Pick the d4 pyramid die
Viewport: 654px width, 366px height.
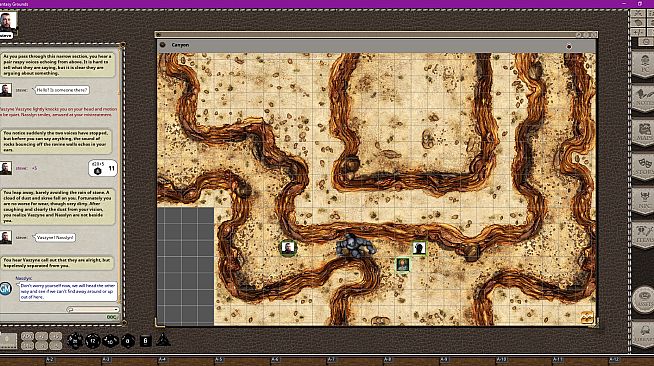pyautogui.click(x=163, y=340)
